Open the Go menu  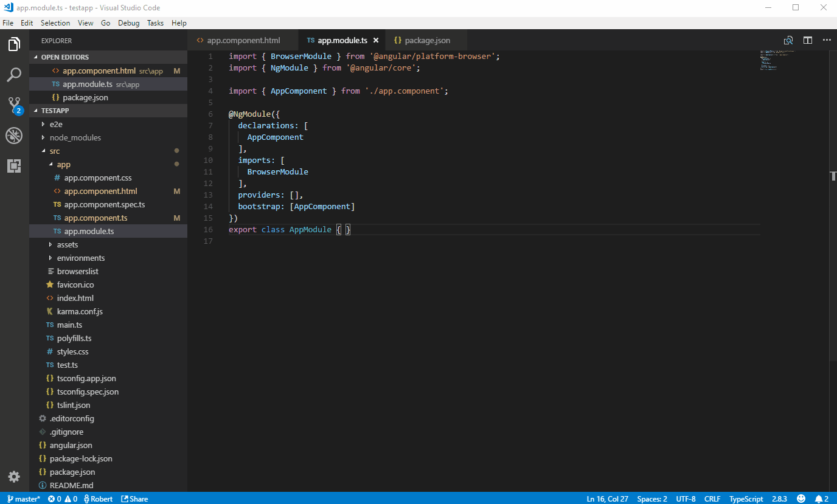click(106, 23)
